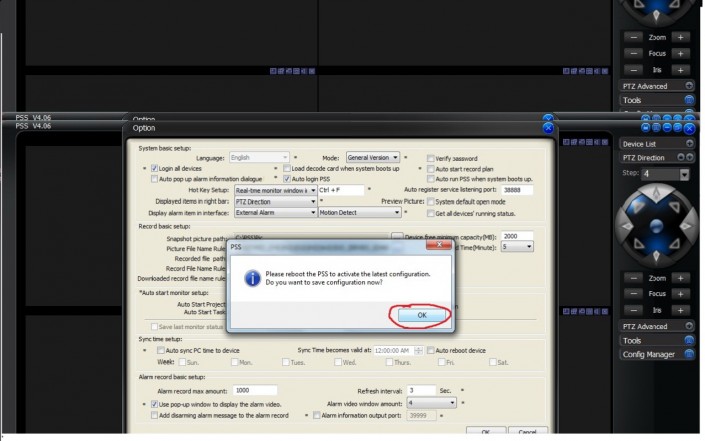
Task: Open the lower Tools panel
Action: click(x=689, y=340)
